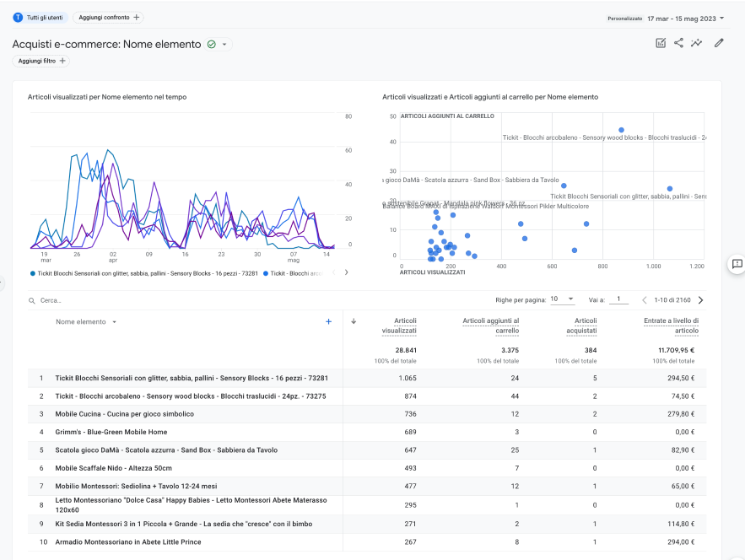Open the Insights sparkle icon
The width and height of the screenshot is (745, 560).
[696, 44]
